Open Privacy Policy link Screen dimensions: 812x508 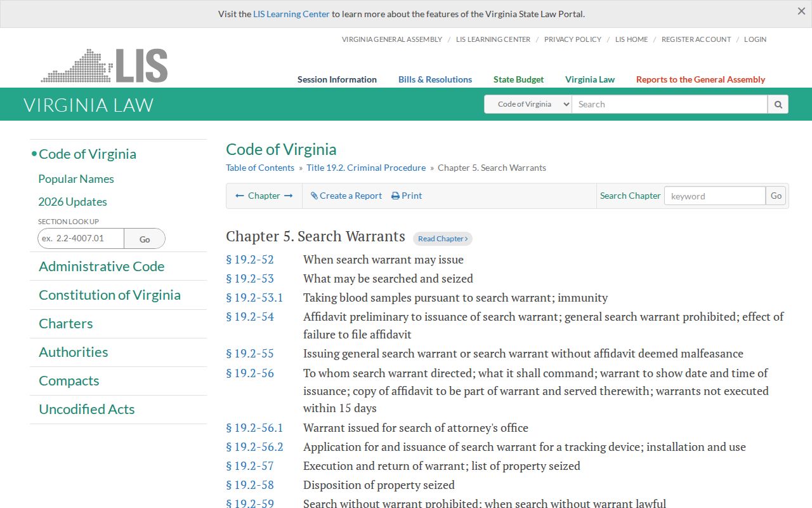tap(573, 39)
